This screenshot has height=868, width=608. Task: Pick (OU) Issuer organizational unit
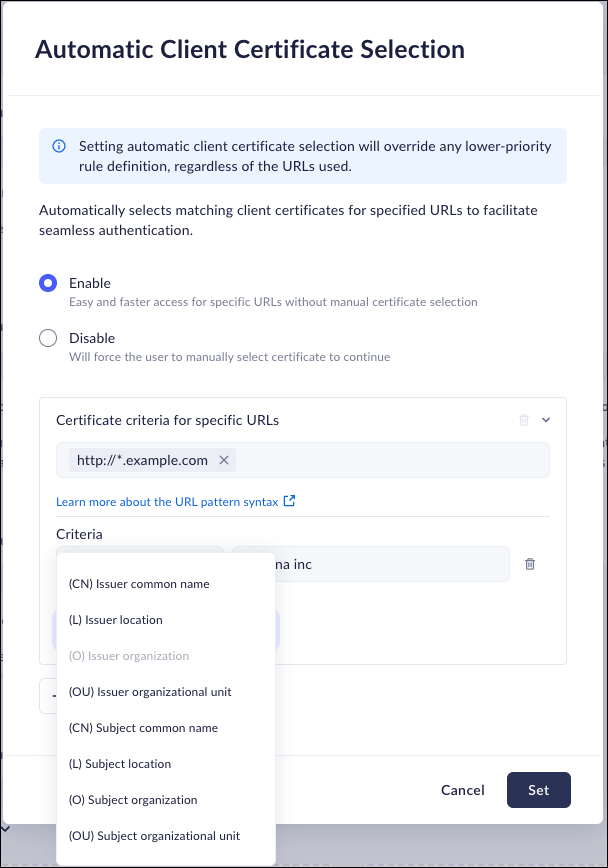tap(150, 692)
